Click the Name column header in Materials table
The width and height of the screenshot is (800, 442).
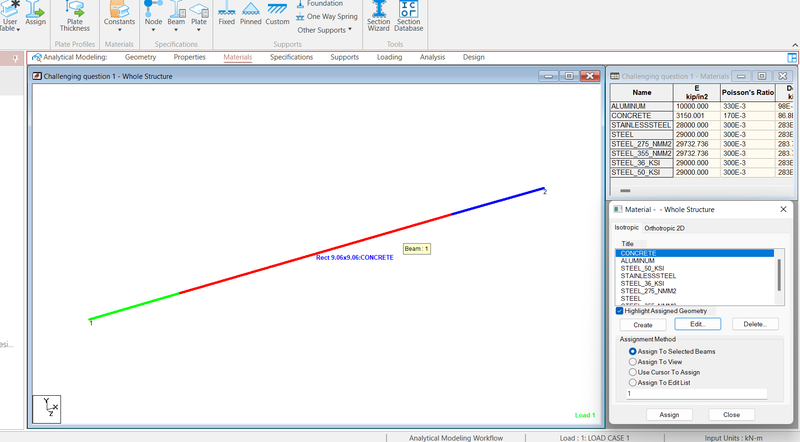point(641,92)
